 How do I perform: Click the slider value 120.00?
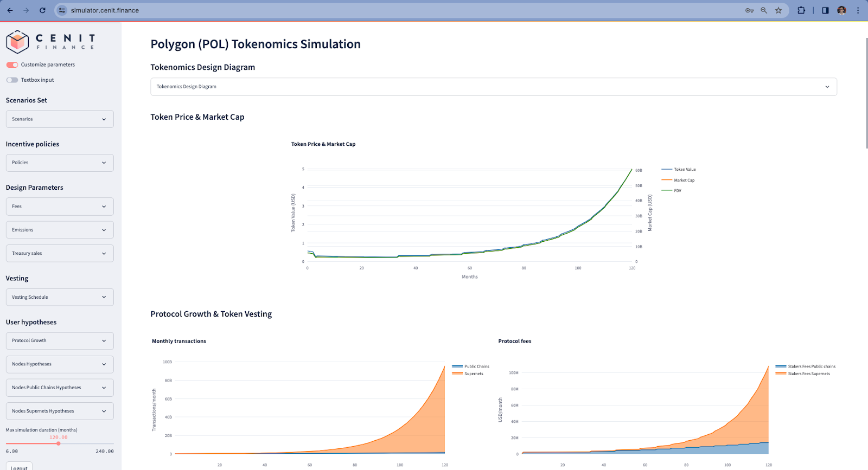pyautogui.click(x=59, y=437)
